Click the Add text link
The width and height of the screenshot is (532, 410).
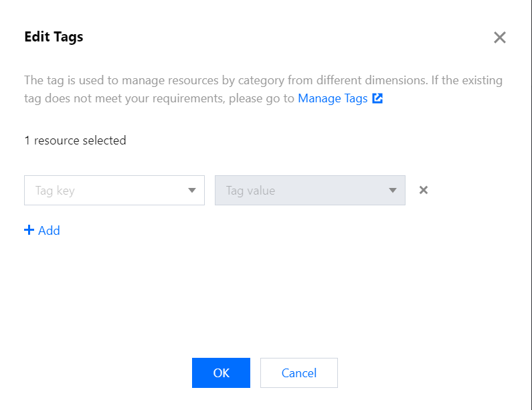(49, 230)
